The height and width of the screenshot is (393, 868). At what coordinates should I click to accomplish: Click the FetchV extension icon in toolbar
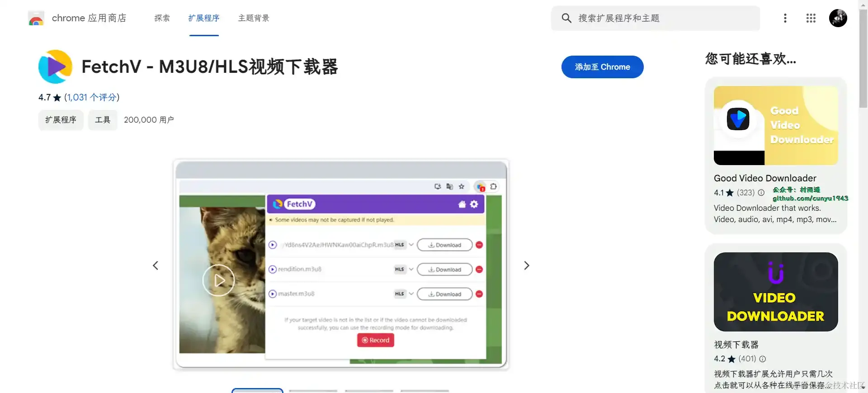480,186
